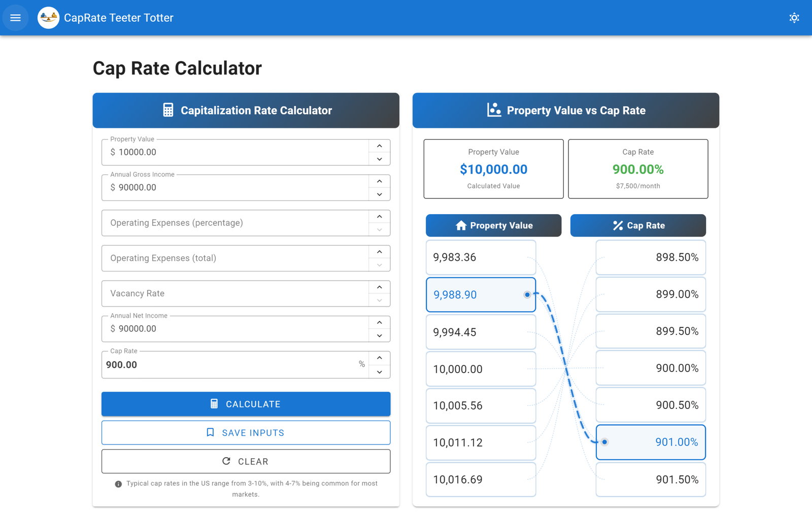Click the percent icon on Cap Rate header

[x=618, y=226]
